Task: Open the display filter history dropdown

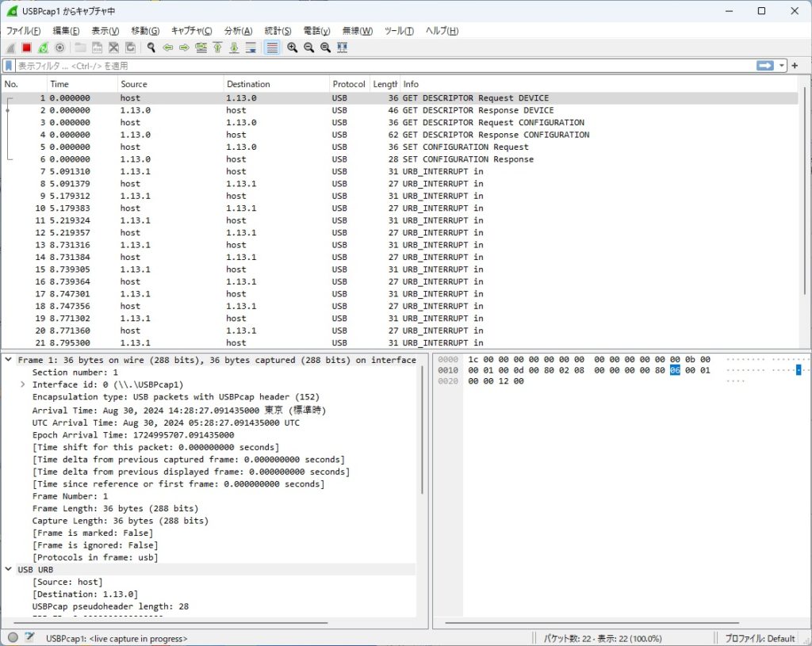Action: click(783, 66)
